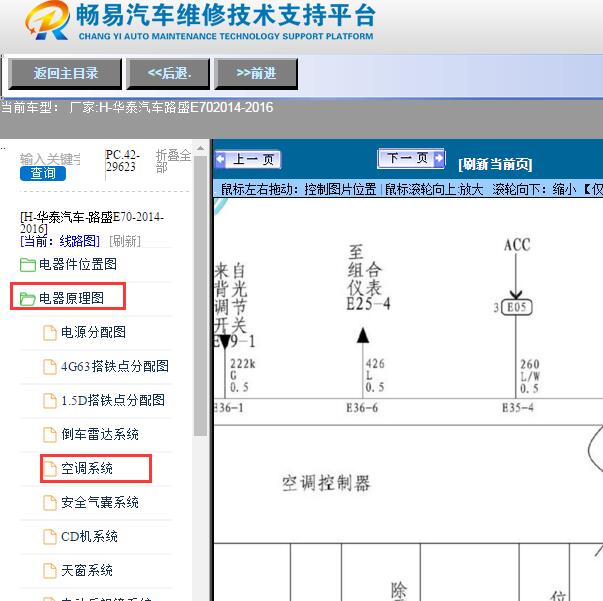Collapse the 电器原理图 folder
Image resolution: width=603 pixels, height=601 pixels.
point(72,298)
